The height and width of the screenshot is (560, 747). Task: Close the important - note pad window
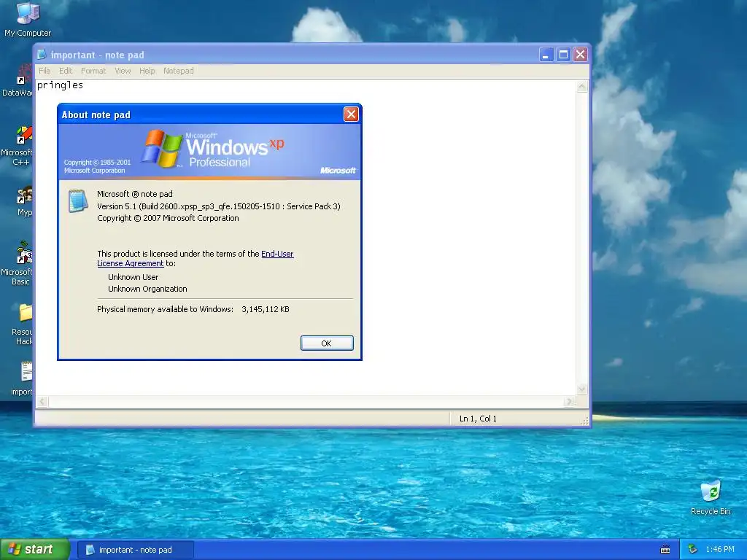click(580, 55)
